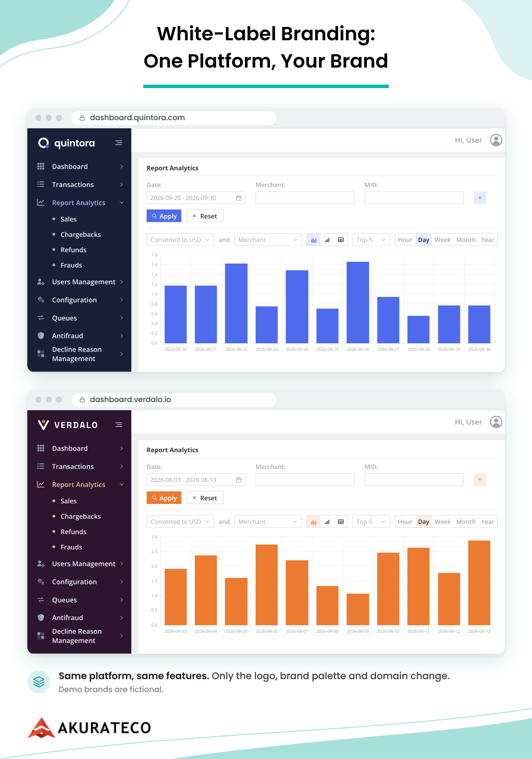Viewport: 532px width, 759px height.
Task: Click the 2026-08-13 bar in Verdalo chart
Action: pyautogui.click(x=479, y=583)
